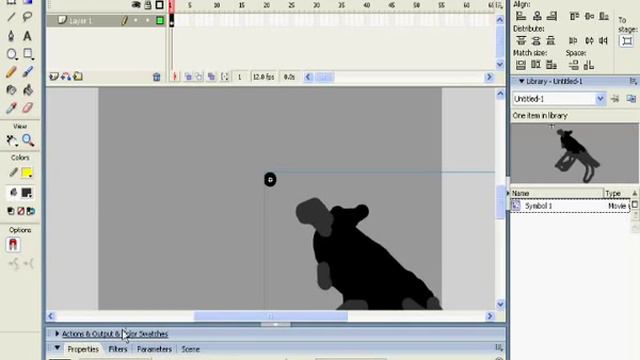Select the Eyedropper tool
Image resolution: width=640 pixels, height=360 pixels.
pyautogui.click(x=11, y=108)
